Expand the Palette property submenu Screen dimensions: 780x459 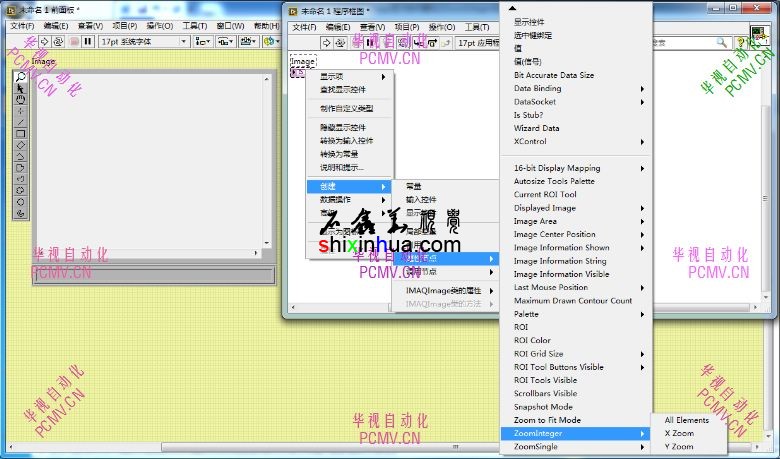[x=577, y=314]
